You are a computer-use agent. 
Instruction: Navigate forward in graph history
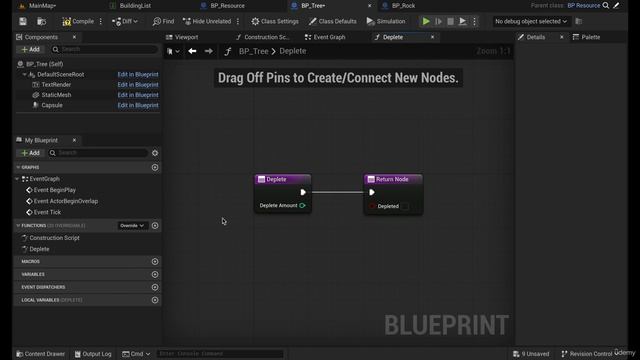[x=209, y=51]
